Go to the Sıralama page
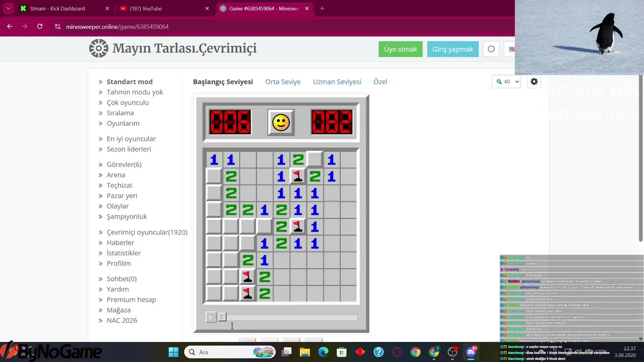Viewport: 644px width, 362px height. click(x=120, y=113)
